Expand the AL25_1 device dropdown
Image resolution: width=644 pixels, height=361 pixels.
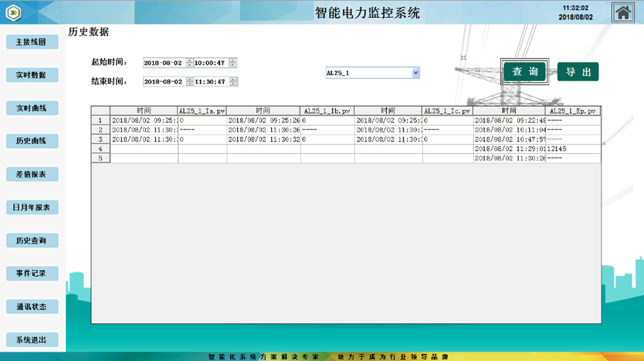point(415,73)
